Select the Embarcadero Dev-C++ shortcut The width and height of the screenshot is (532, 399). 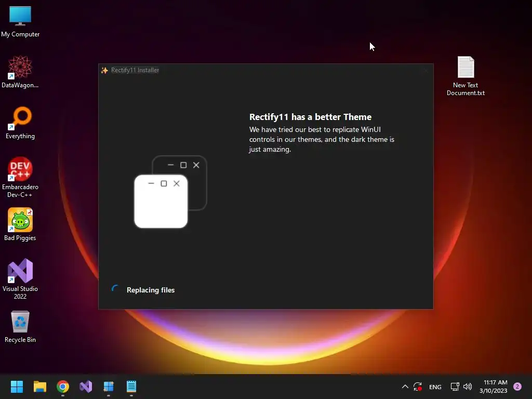click(20, 177)
